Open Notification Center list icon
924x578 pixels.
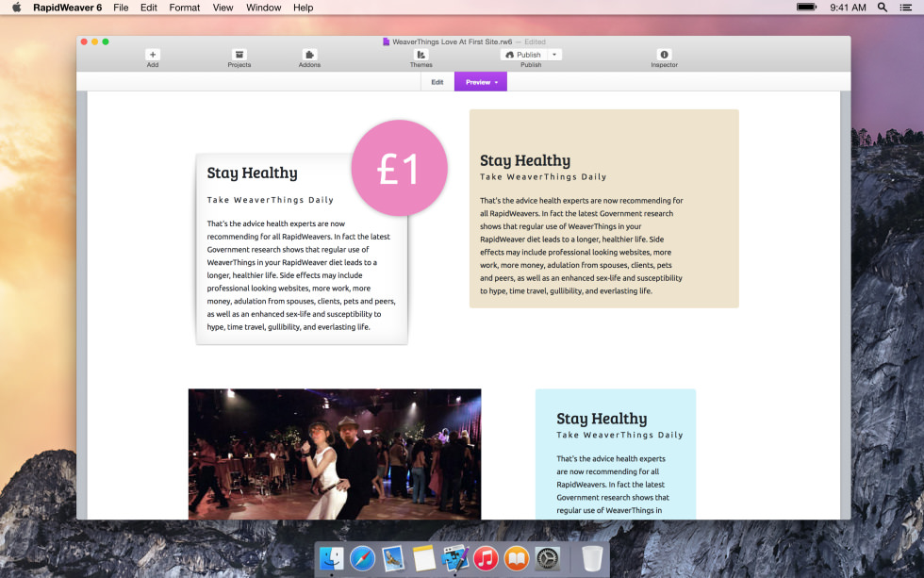906,8
